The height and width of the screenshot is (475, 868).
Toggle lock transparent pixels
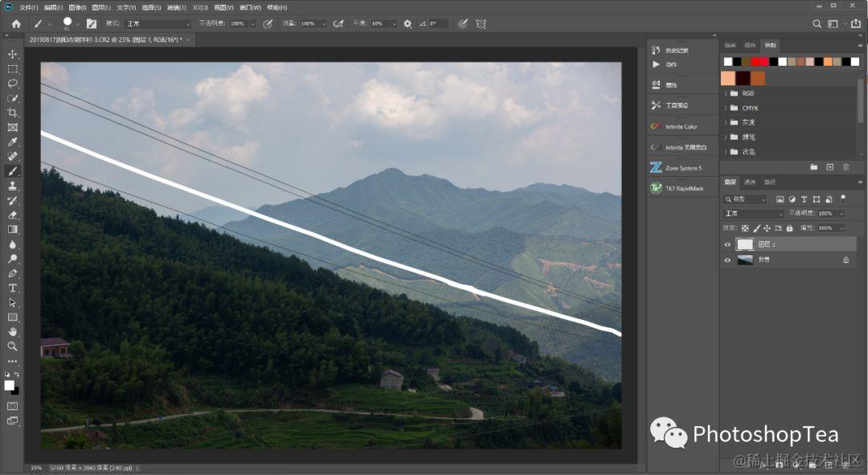(745, 228)
